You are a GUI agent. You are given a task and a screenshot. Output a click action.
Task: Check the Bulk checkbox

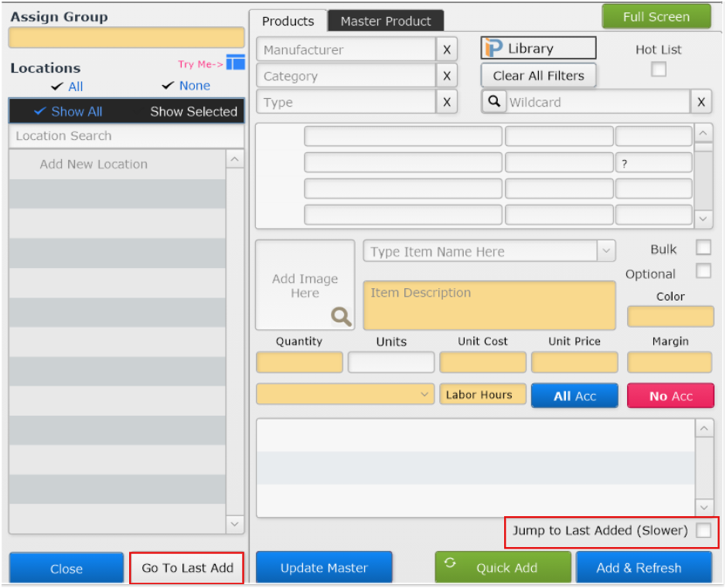[703, 247]
